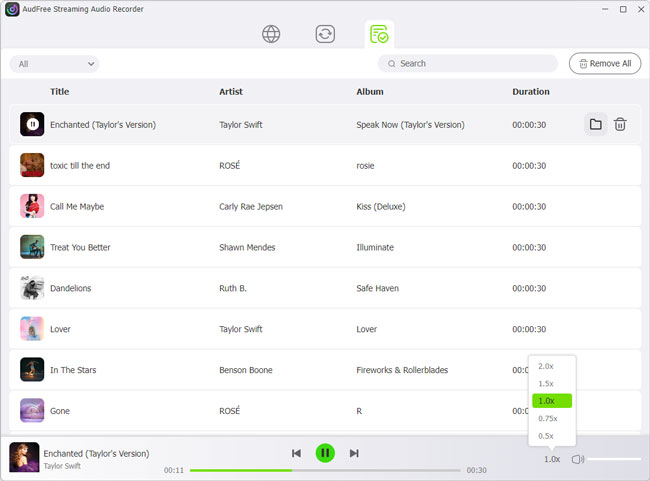Click the Treat You Better album art
The width and height of the screenshot is (650, 481).
(x=32, y=247)
